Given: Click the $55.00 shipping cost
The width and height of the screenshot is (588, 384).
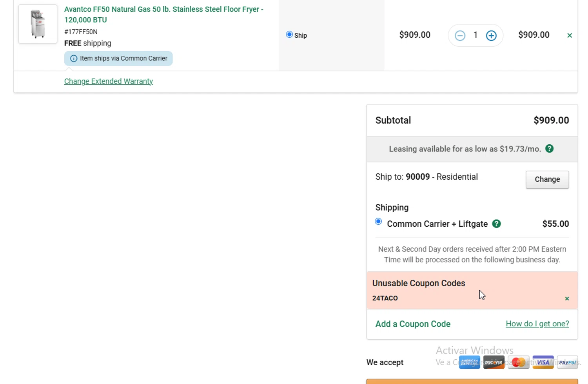Looking at the screenshot, I should click(x=555, y=224).
